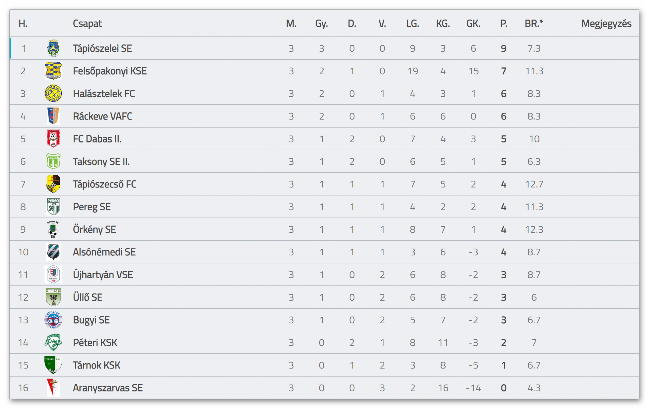Open the Ráckeve VAFC team link
This screenshot has height=408, width=648.
[x=102, y=117]
